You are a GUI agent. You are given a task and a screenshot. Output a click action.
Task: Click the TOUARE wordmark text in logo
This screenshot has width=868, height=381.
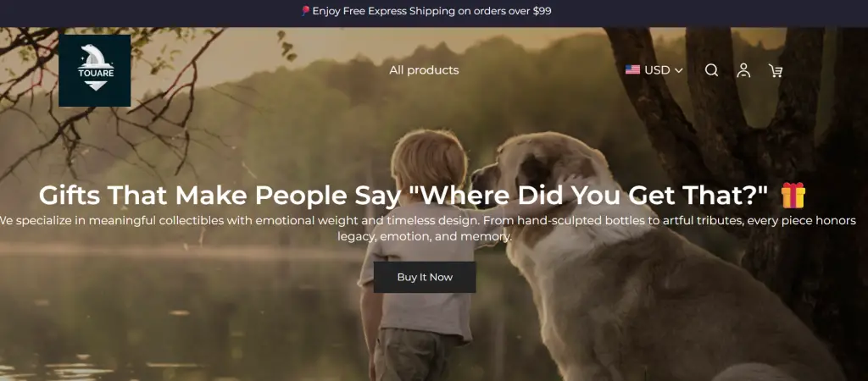tap(96, 73)
